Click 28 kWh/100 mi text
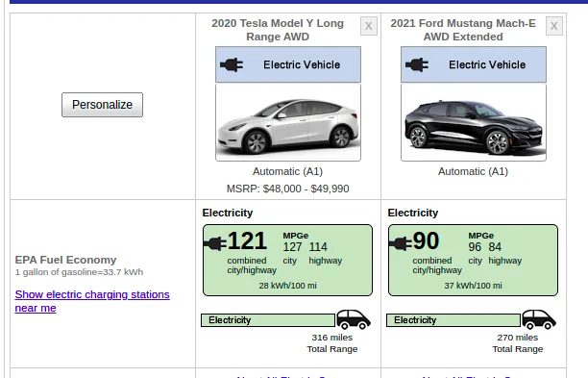 click(287, 286)
